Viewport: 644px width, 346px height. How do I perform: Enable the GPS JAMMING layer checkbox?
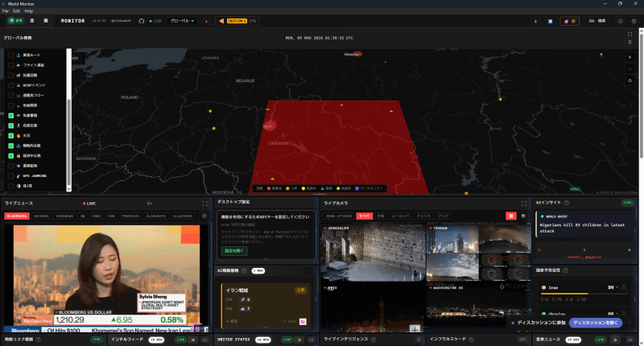pos(11,176)
